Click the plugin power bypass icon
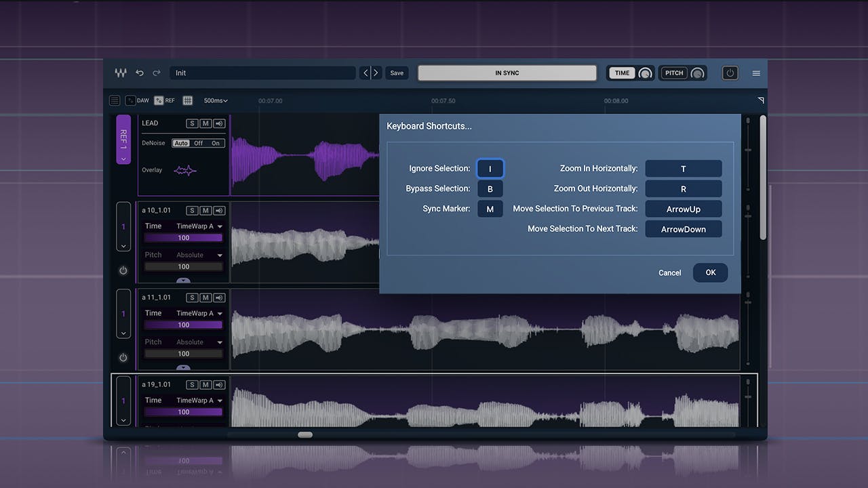The height and width of the screenshot is (488, 868). (730, 73)
